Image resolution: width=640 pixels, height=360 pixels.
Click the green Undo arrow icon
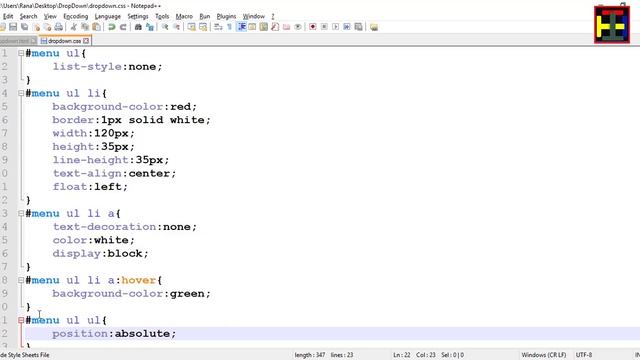(x=111, y=27)
